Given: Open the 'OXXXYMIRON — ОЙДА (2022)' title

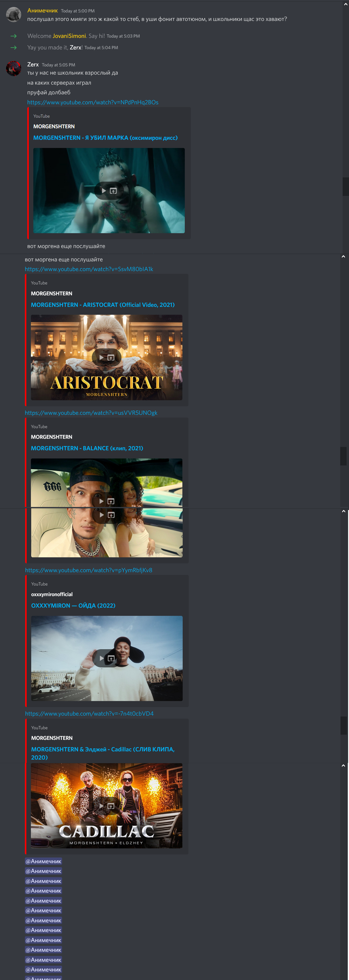Looking at the screenshot, I should point(73,606).
